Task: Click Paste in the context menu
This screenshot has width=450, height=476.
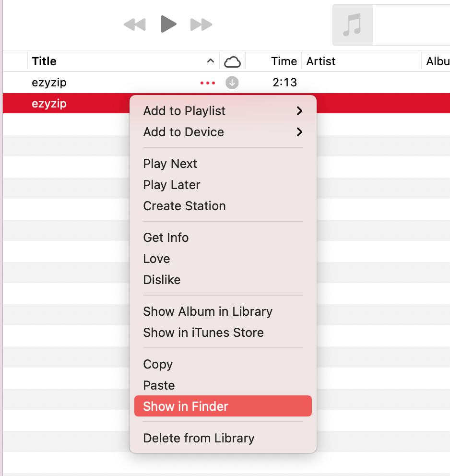Action: coord(158,385)
